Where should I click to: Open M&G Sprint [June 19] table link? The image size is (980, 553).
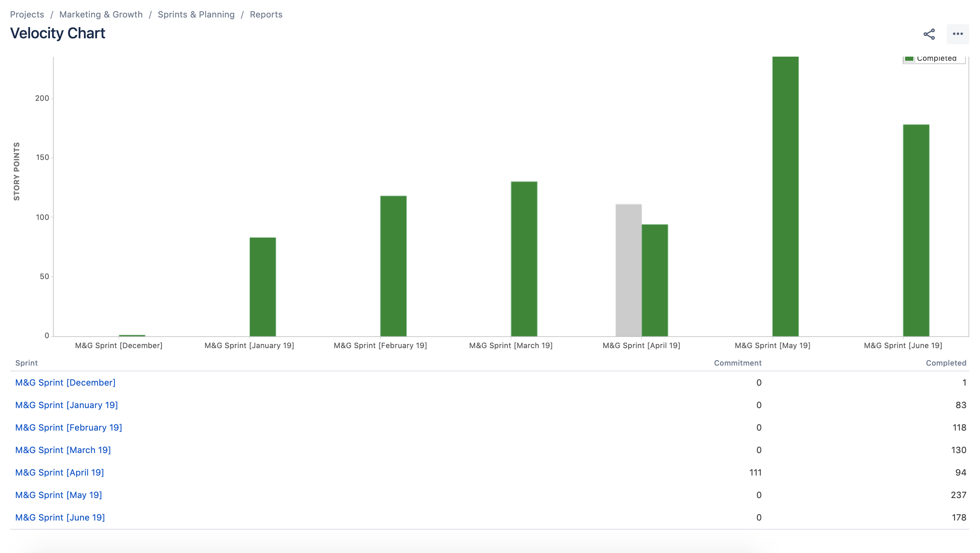[60, 518]
